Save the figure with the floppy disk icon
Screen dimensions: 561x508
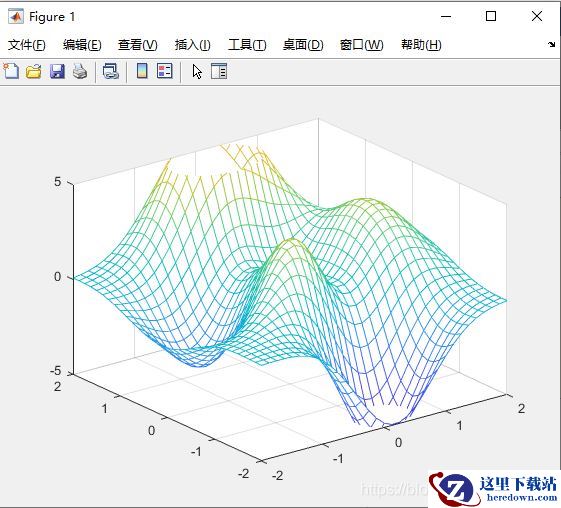pos(57,71)
